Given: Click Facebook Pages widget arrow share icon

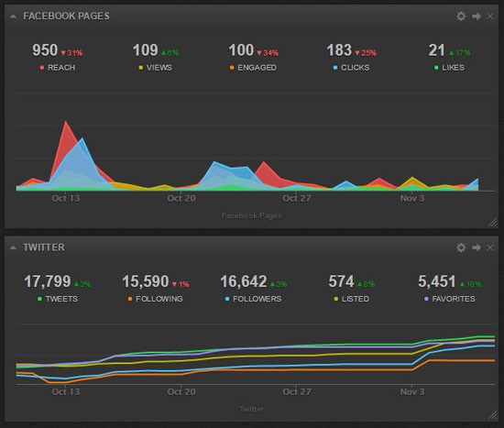Looking at the screenshot, I should 477,16.
